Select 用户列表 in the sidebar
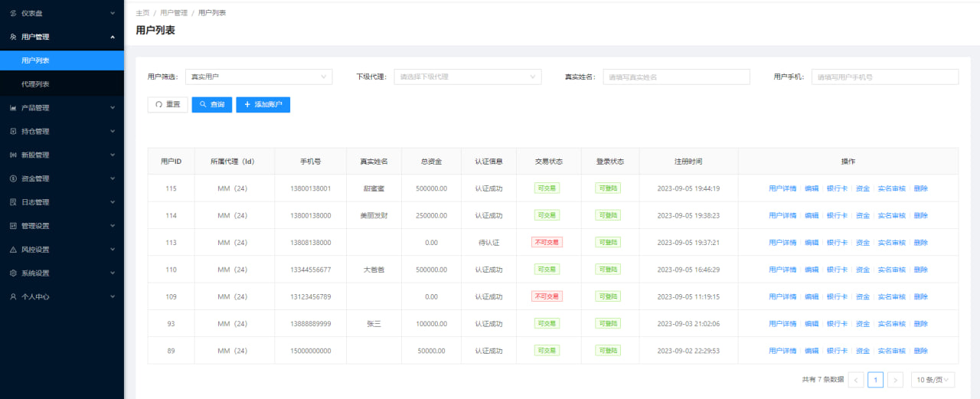The width and height of the screenshot is (980, 399). coord(35,61)
